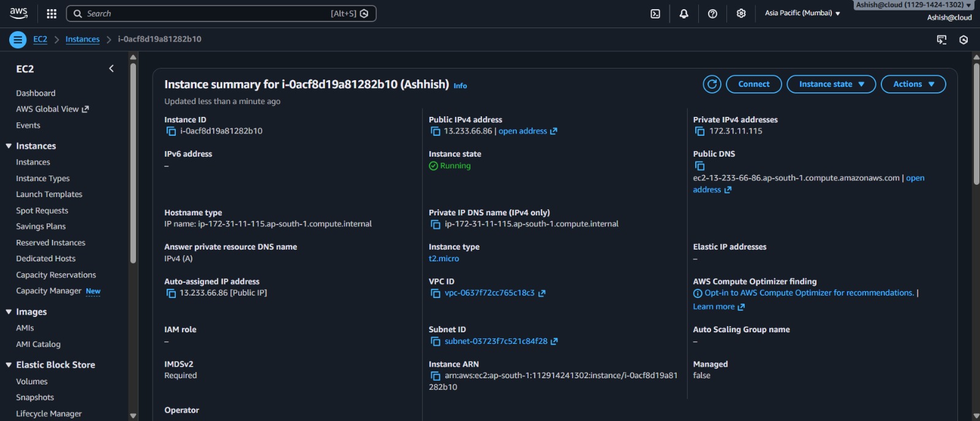This screenshot has height=421, width=980.
Task: Open the AWS home logo
Action: pos(18,13)
